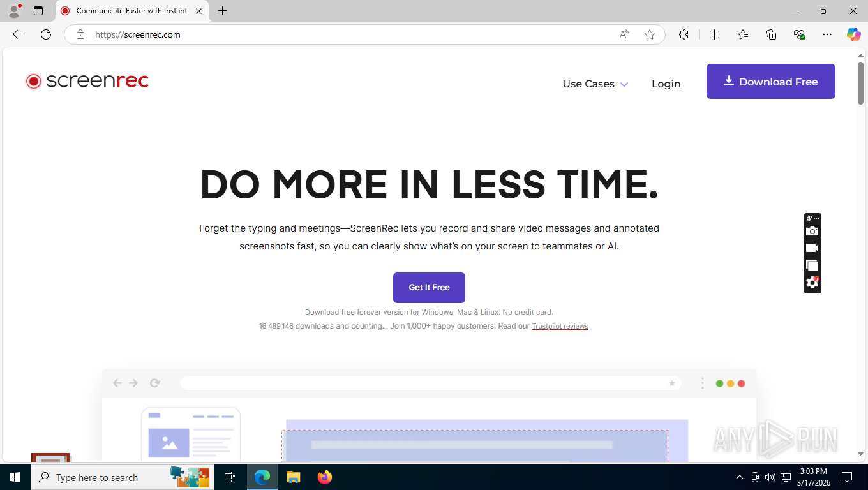Click the Download Free button
The height and width of the screenshot is (490, 868).
coord(770,81)
